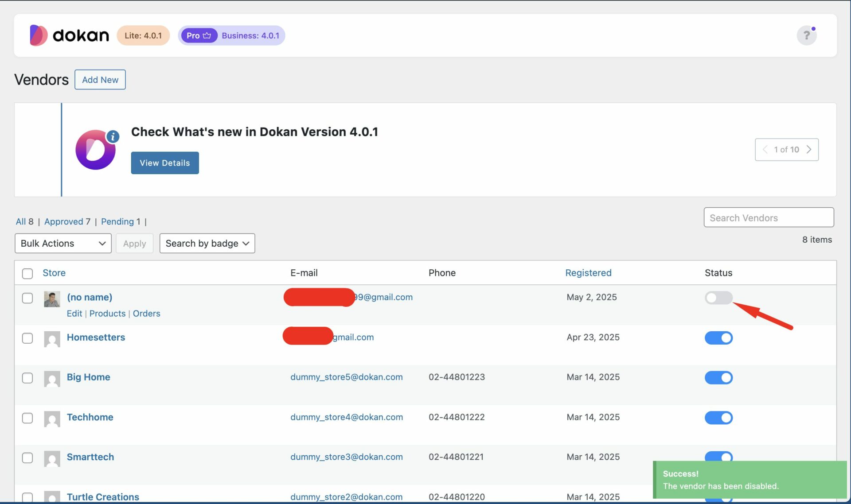The width and height of the screenshot is (851, 504).
Task: Go to previous notice arrow
Action: [765, 150]
